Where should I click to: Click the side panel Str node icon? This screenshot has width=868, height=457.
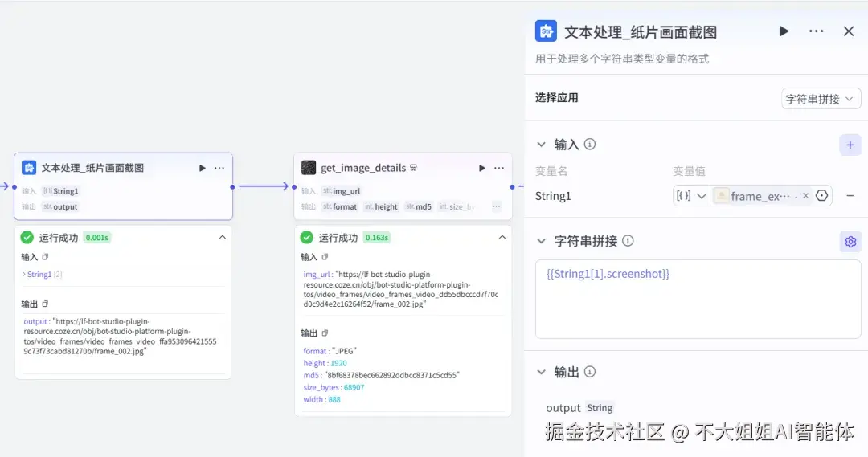point(546,31)
